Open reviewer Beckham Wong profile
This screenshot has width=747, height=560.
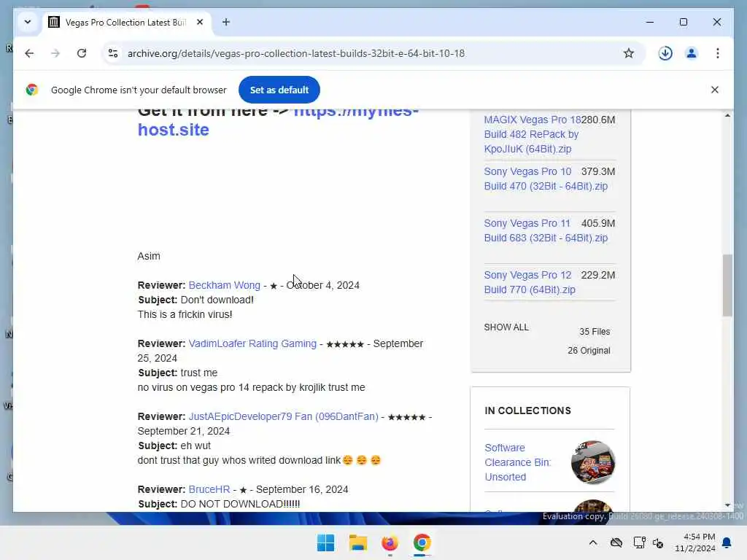[x=225, y=285]
